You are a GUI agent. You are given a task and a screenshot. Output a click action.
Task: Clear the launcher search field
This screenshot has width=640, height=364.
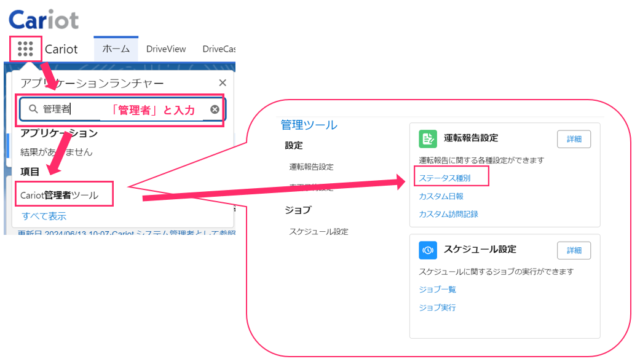coord(215,109)
